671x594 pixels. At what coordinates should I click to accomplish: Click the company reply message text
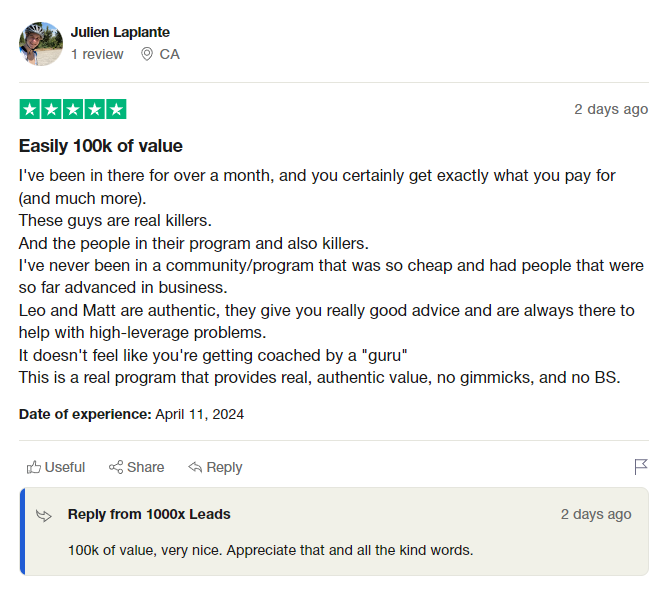[270, 550]
